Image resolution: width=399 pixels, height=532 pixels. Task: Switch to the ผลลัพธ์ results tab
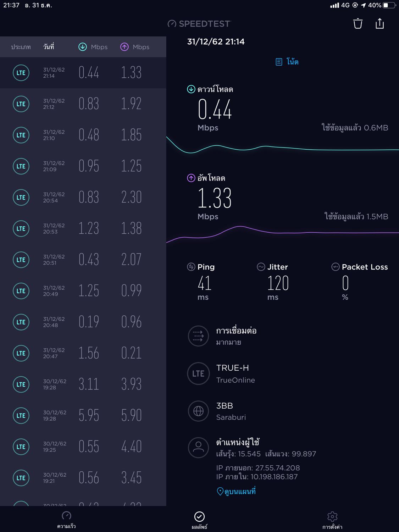(199, 520)
